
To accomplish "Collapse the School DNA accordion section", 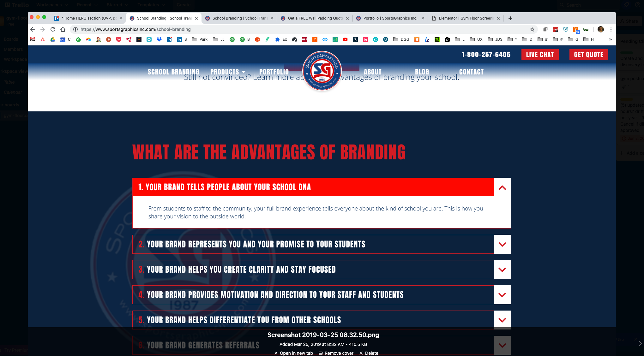I will pyautogui.click(x=502, y=187).
